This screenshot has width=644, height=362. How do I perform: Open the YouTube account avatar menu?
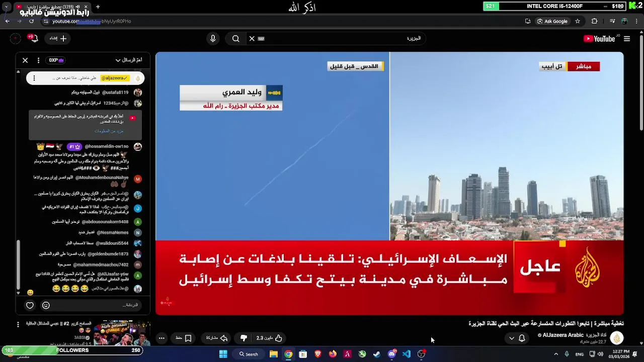point(16,39)
